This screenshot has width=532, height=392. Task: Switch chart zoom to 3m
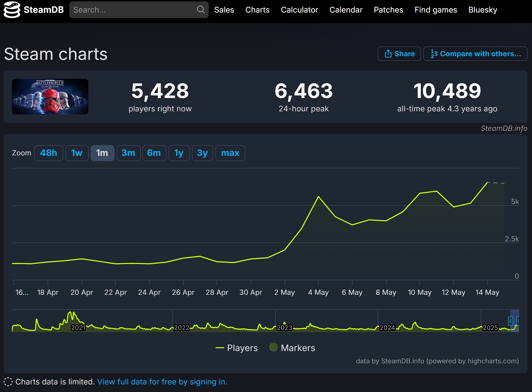pos(128,153)
